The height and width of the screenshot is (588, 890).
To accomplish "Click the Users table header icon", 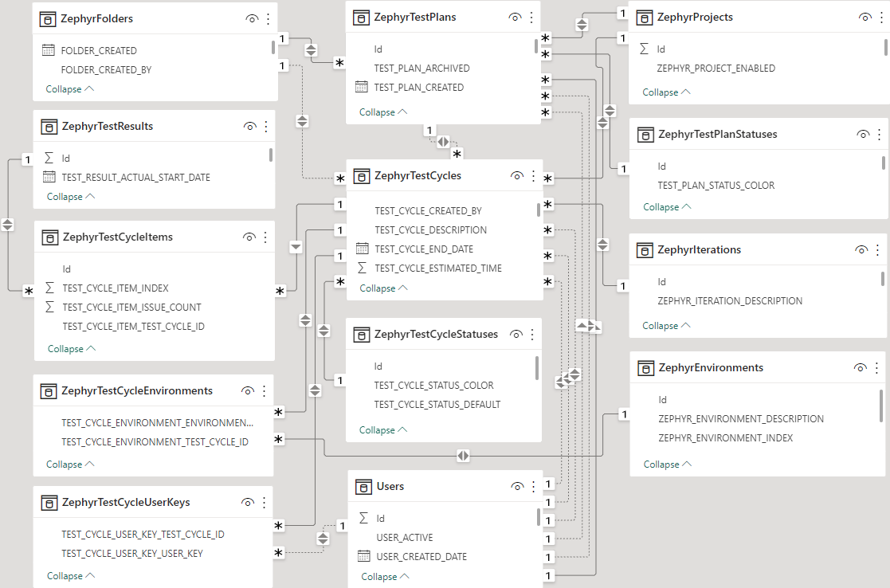I will click(363, 487).
